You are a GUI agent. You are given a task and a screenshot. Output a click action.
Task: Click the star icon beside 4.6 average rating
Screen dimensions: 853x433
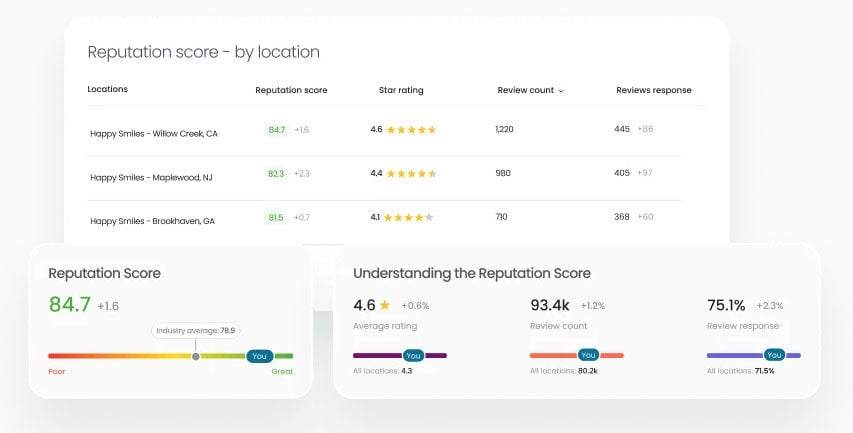coord(385,305)
